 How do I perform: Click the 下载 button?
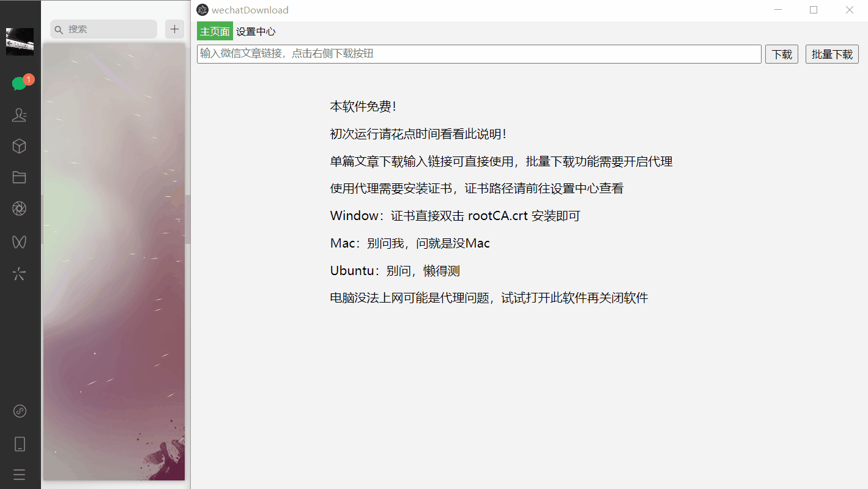tap(782, 54)
